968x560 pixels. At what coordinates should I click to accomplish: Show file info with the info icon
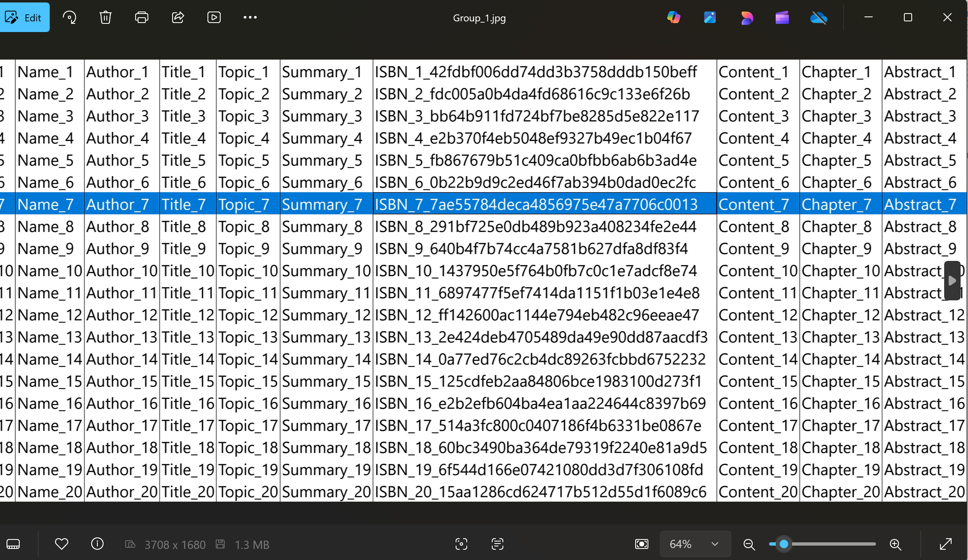pos(97,544)
